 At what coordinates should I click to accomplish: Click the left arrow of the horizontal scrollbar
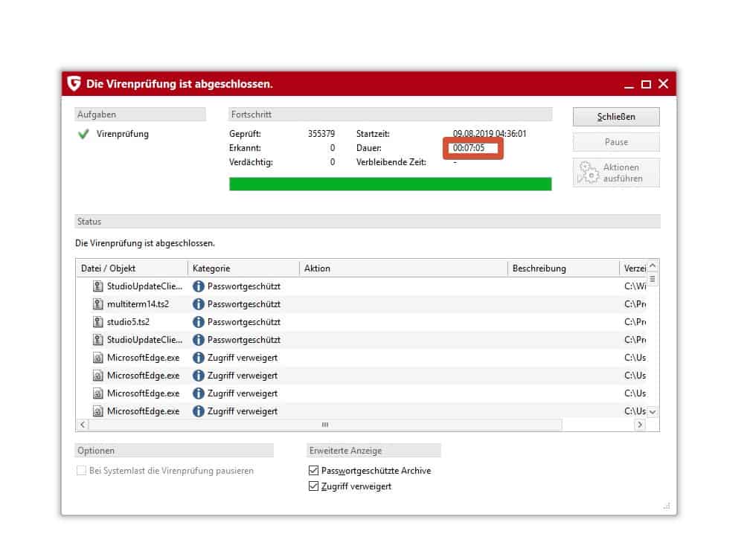83,425
